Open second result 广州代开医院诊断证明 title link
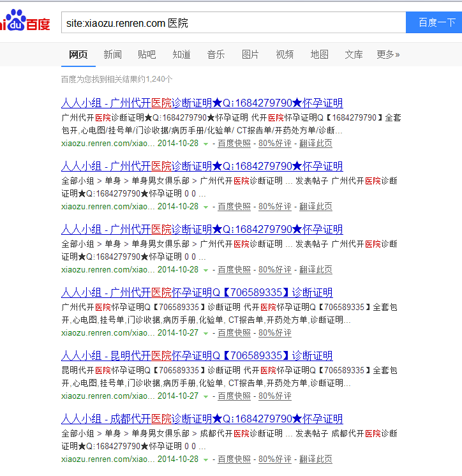 click(202, 167)
